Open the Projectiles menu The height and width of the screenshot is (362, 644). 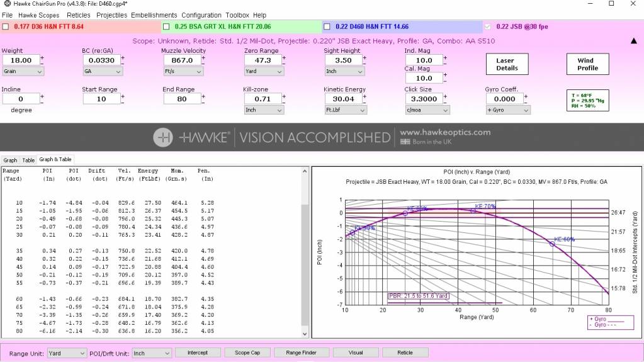111,15
